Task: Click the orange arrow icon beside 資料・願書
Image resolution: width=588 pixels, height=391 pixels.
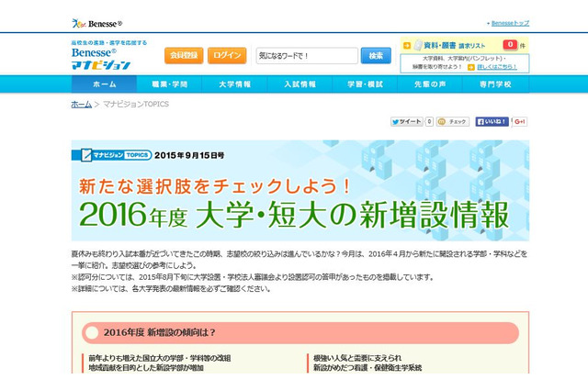Action: [407, 46]
